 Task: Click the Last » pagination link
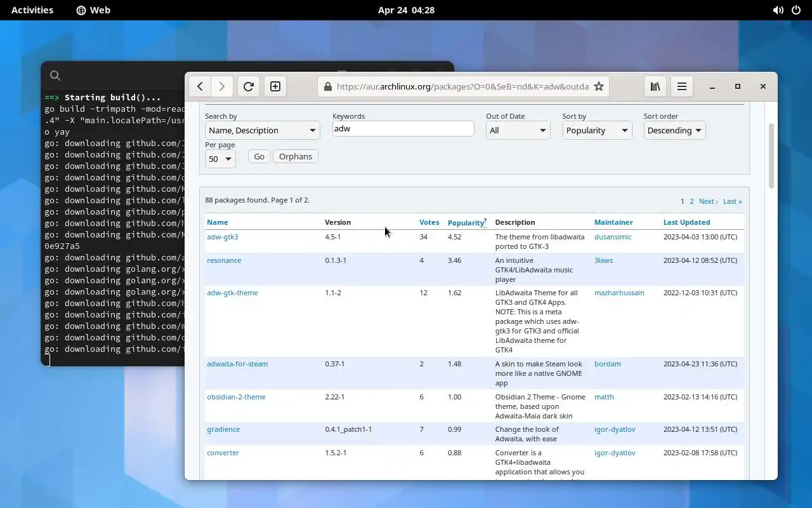tap(733, 201)
